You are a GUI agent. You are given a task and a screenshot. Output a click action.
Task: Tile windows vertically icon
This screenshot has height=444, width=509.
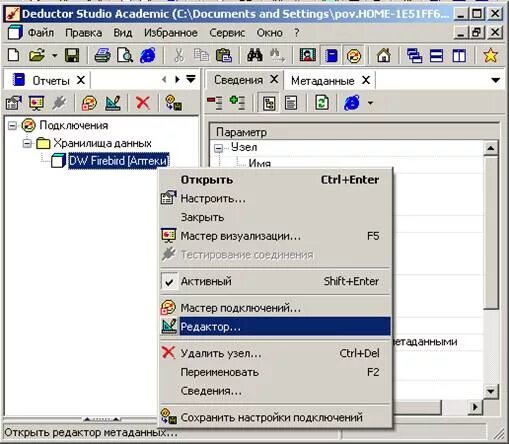(459, 55)
